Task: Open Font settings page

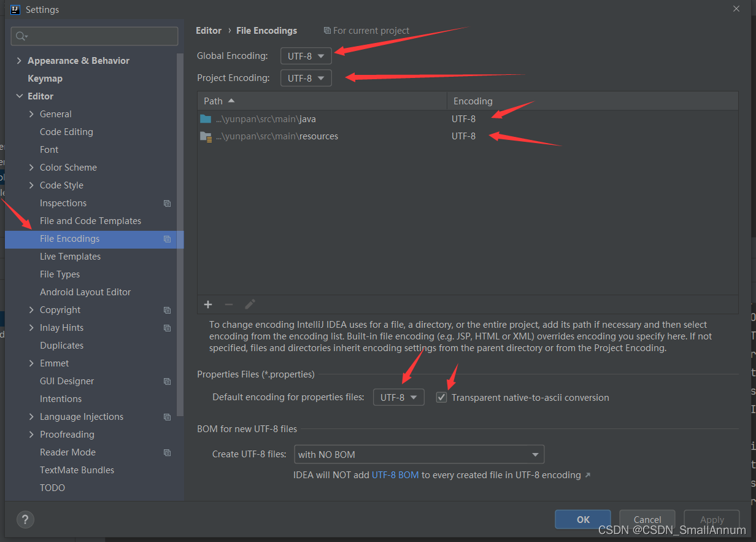Action: [49, 149]
